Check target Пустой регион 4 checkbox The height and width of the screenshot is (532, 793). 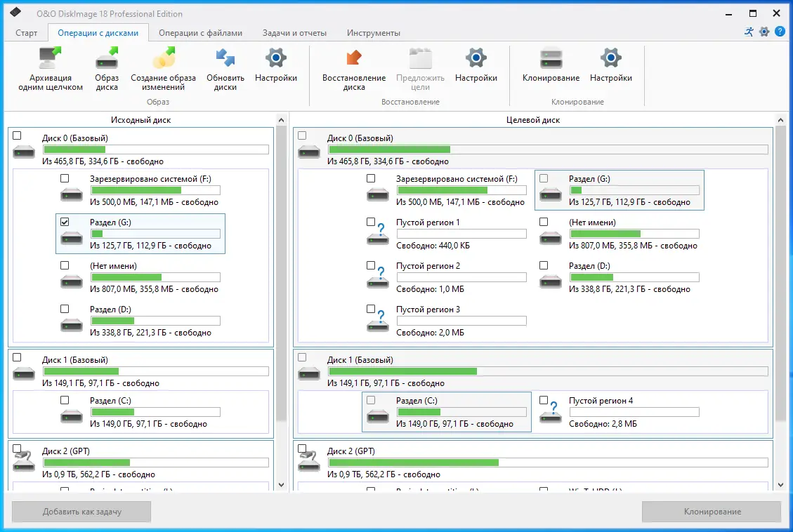[544, 400]
